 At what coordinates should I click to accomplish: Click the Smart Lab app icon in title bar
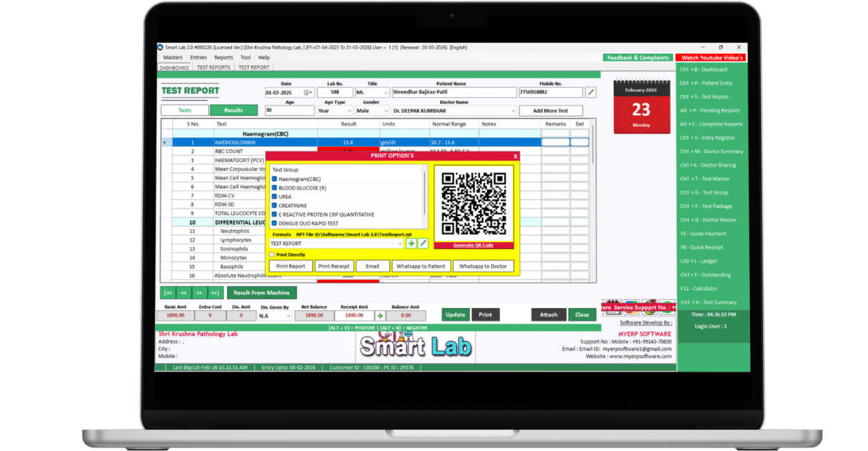tap(160, 47)
